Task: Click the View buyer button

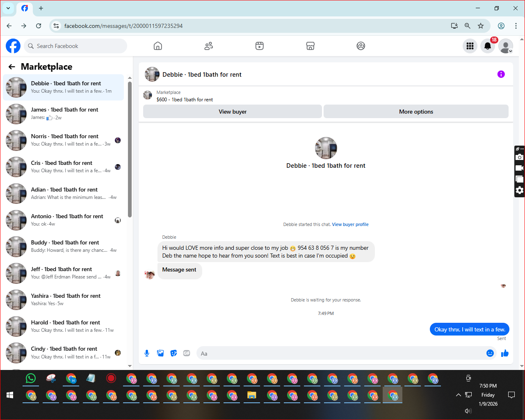Action: coord(233,112)
